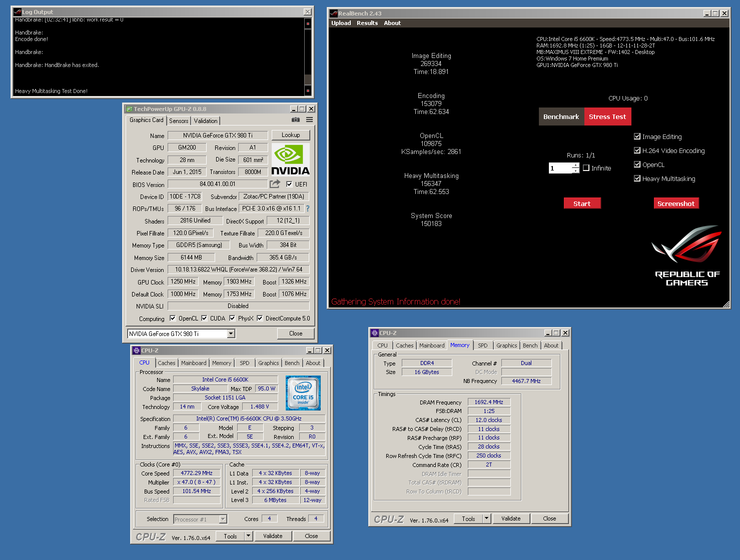
Task: Open the Graphics tab in CPU-Z Memory window
Action: point(507,346)
